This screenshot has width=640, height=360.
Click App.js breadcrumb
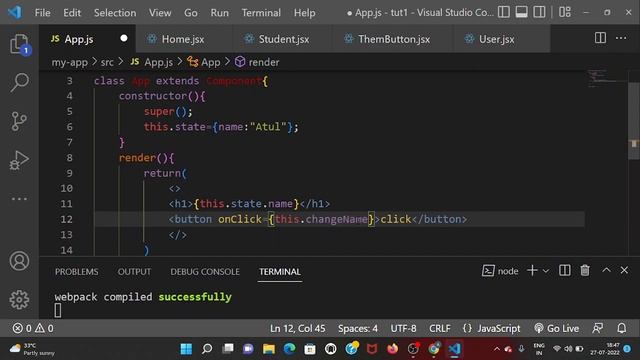point(152,62)
